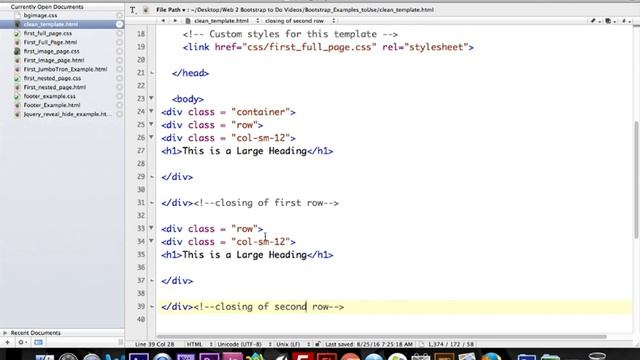Click the first_full_page.css file icon

(x=17, y=33)
